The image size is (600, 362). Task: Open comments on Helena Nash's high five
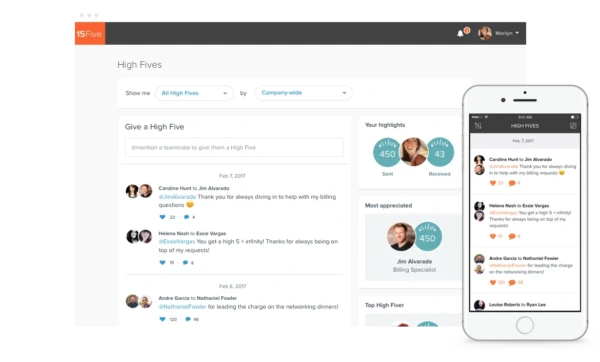[x=186, y=263]
